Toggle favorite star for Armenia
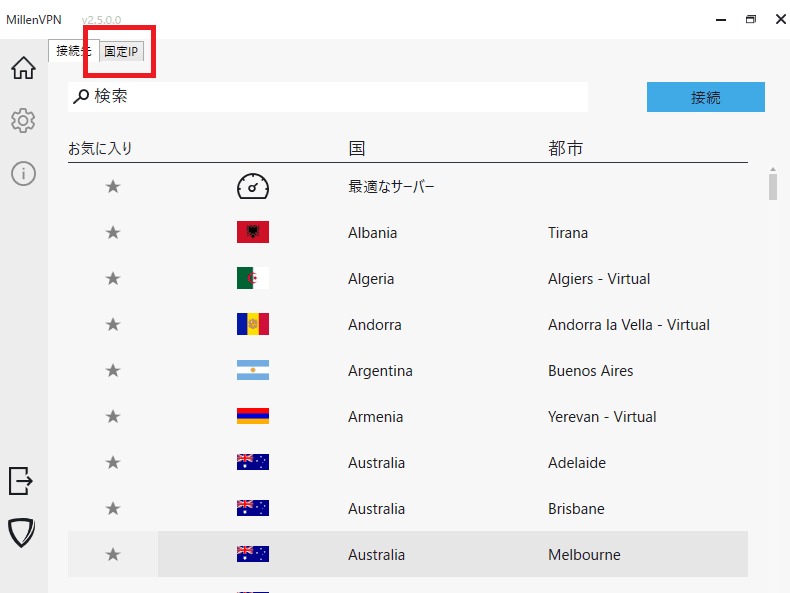790x593 pixels. pos(113,416)
